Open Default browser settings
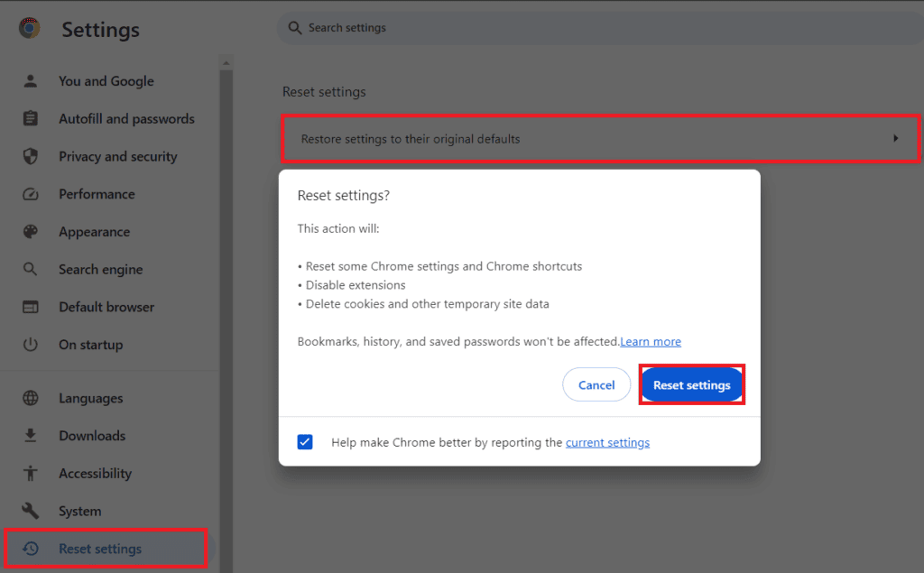This screenshot has height=573, width=924. coord(106,307)
